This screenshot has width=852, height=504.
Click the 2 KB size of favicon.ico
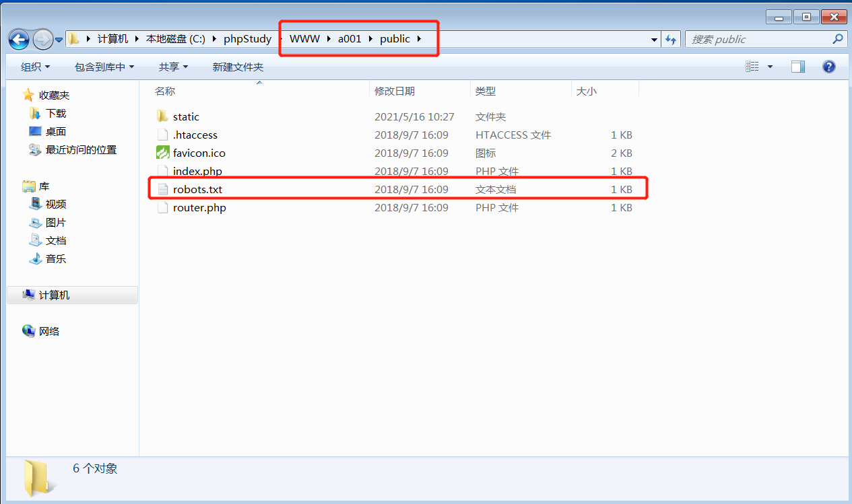[622, 153]
